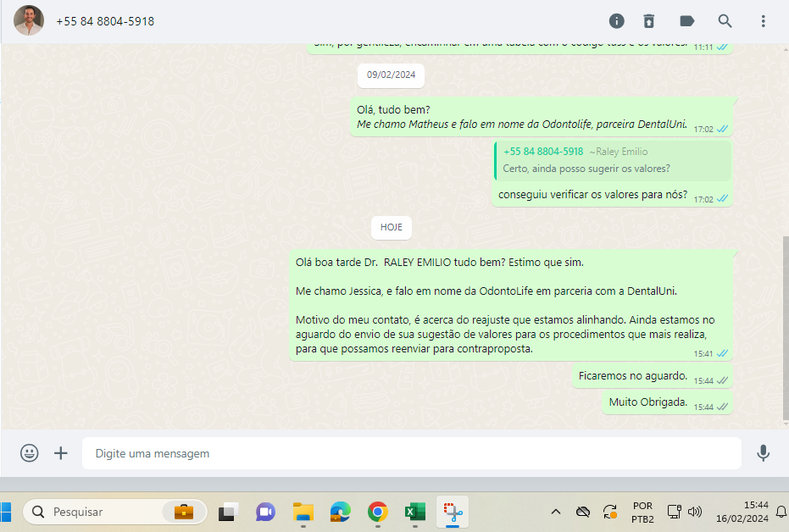
Task: Click the plus attachment button
Action: (61, 453)
